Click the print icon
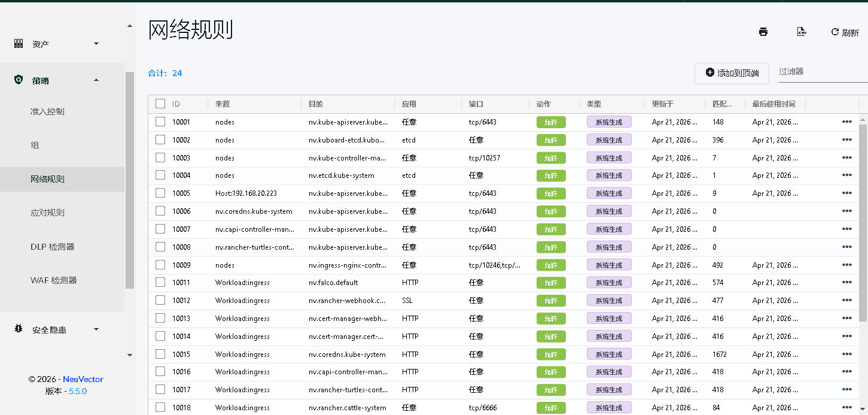The height and width of the screenshot is (415, 868). [763, 32]
